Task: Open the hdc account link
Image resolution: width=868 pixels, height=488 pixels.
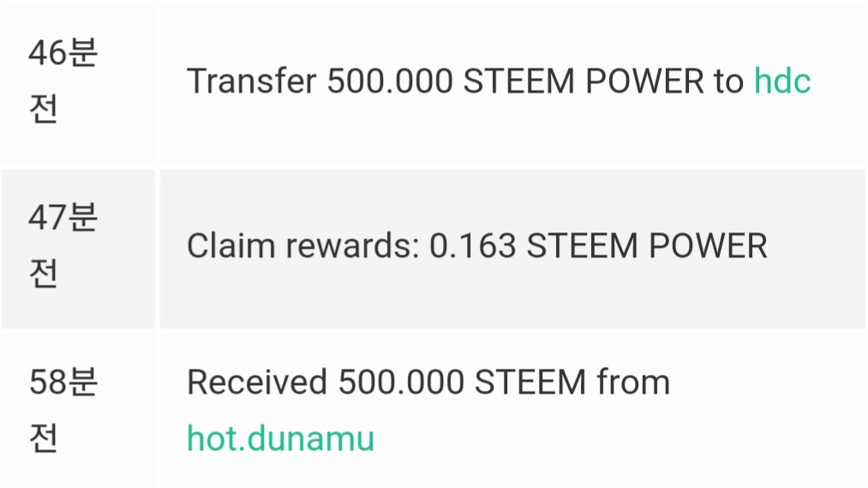Action: (782, 81)
